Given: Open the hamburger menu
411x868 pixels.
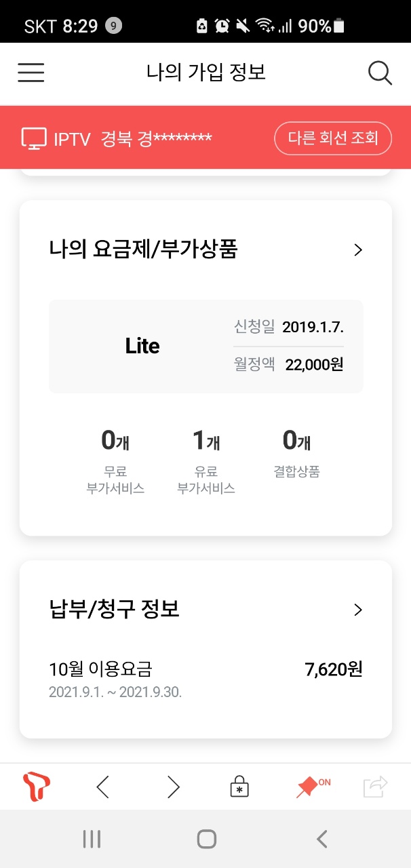Looking at the screenshot, I should coord(31,73).
